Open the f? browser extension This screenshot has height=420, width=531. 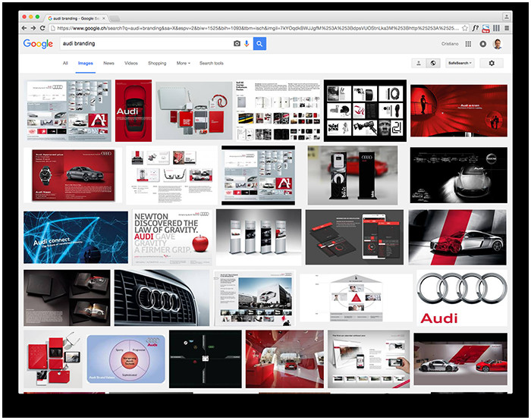point(476,28)
